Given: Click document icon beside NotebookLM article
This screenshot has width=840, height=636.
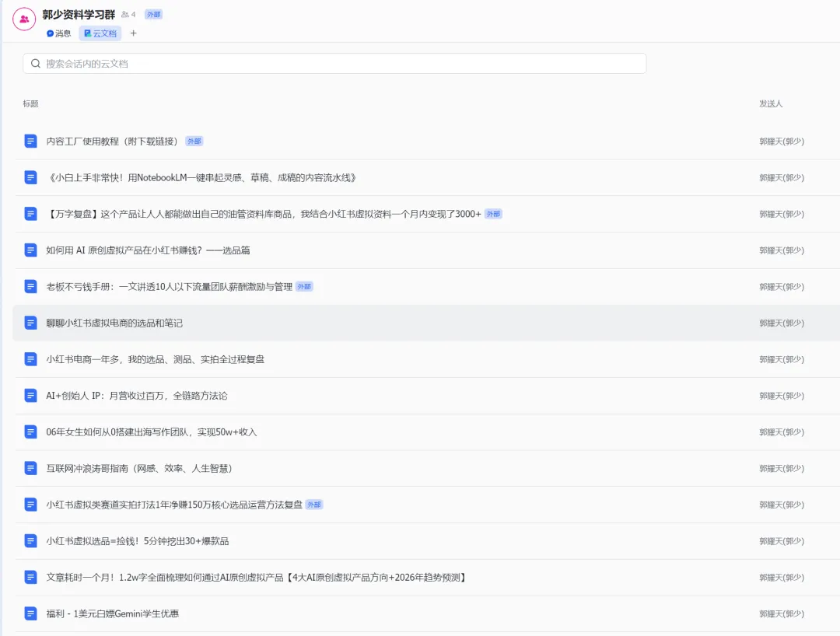Looking at the screenshot, I should pyautogui.click(x=30, y=177).
